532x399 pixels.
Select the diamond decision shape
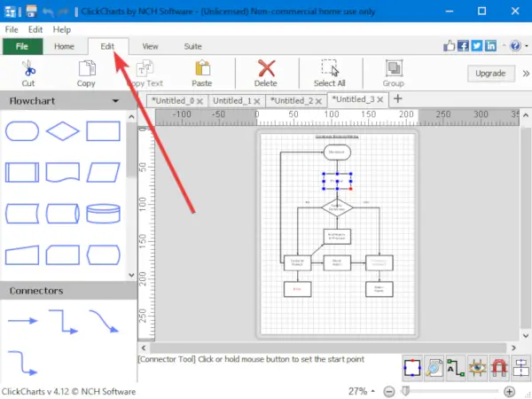63,131
